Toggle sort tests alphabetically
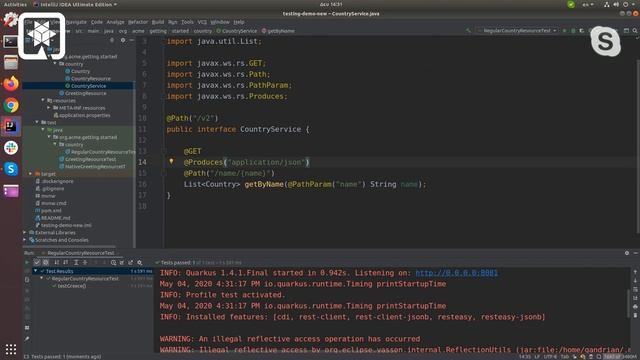The height and width of the screenshot is (360, 640). coord(57,262)
